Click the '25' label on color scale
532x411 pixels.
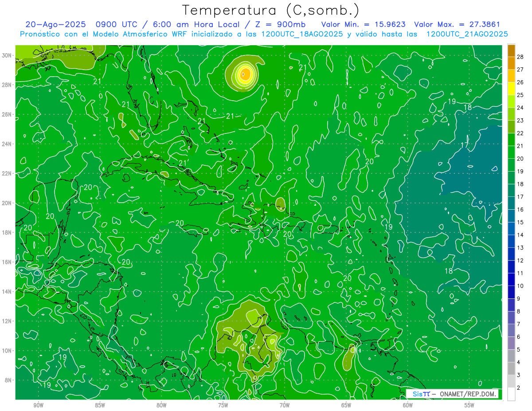[520, 95]
